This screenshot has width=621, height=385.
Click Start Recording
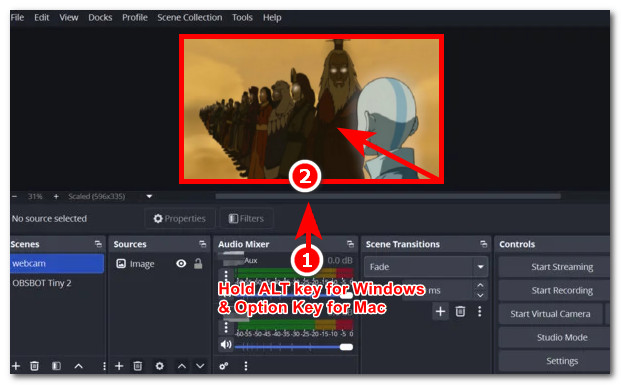tap(554, 291)
